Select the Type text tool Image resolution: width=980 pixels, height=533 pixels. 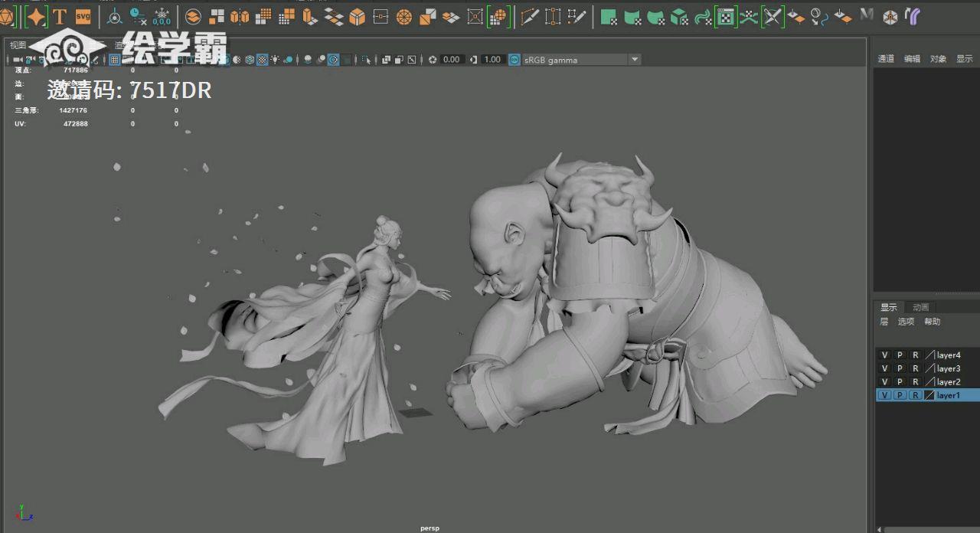point(59,16)
